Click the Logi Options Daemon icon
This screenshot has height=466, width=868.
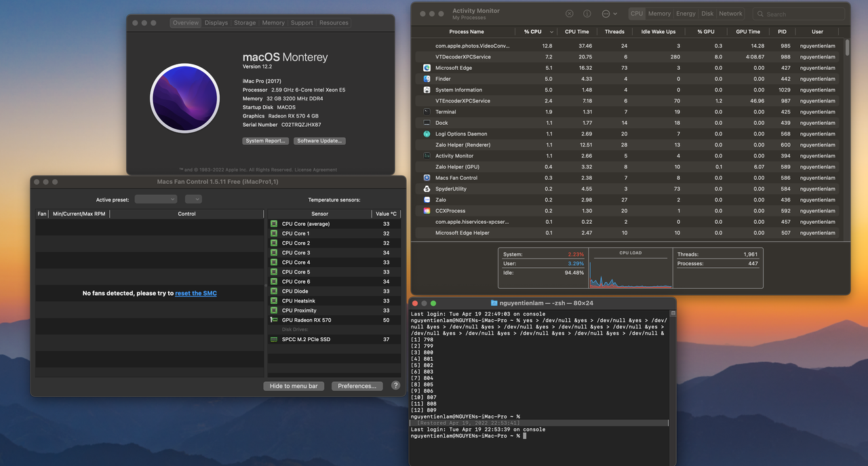click(427, 134)
